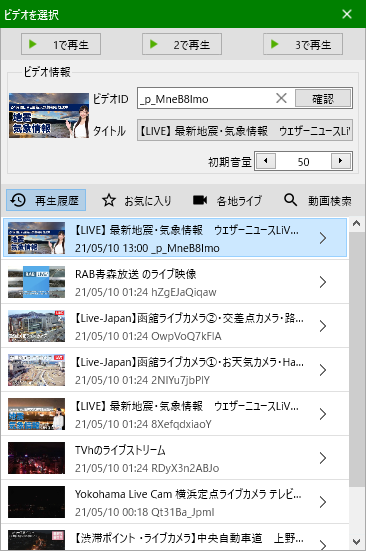Expand chevron for TVhのライブストリーム entry
366x551 pixels.
click(x=323, y=458)
